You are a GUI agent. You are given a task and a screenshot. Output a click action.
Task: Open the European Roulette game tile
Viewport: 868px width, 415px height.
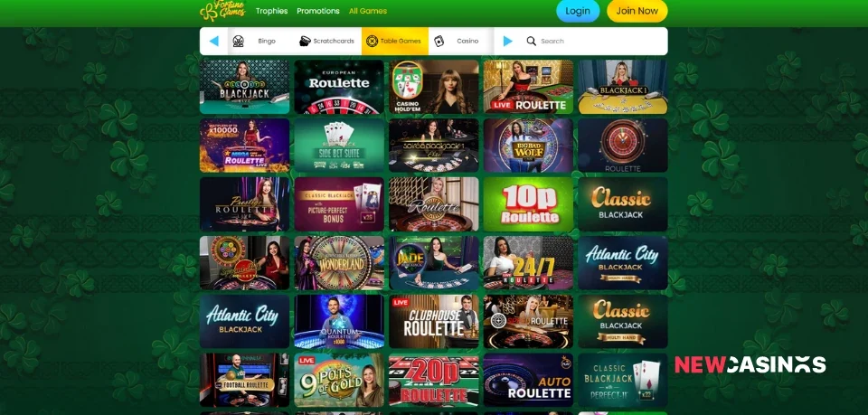point(339,87)
